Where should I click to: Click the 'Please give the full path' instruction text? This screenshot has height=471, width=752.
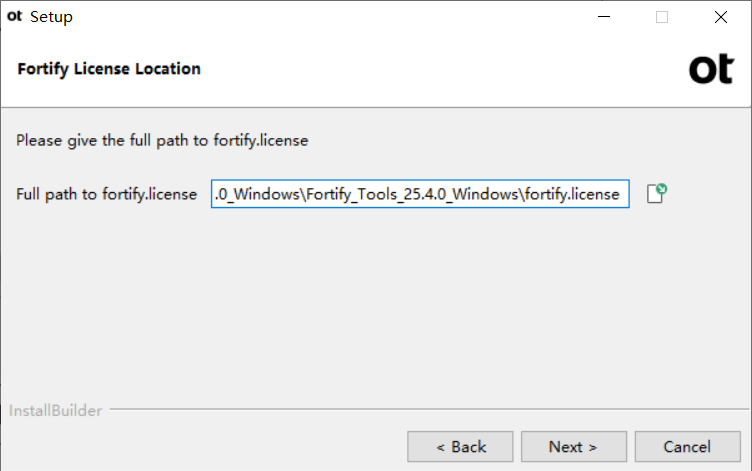point(162,141)
